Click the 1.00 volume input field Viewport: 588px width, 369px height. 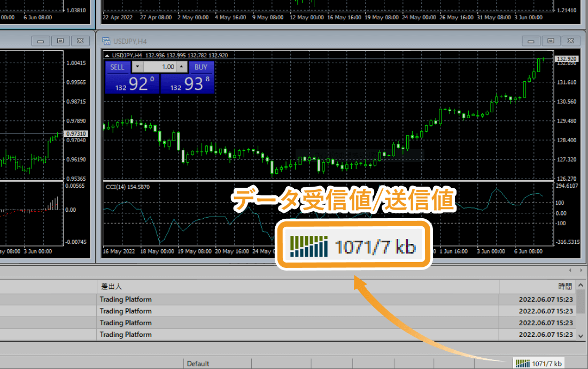[x=160, y=67]
